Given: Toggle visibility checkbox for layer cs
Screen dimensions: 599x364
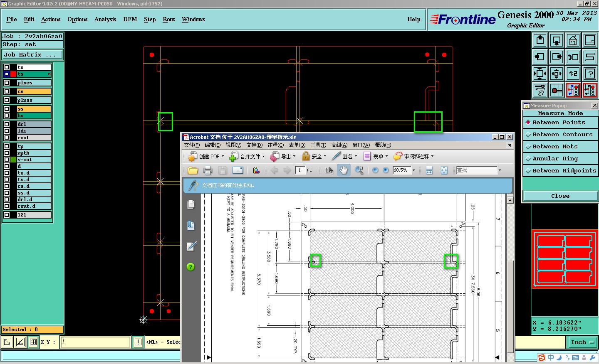Looking at the screenshot, I should 7,91.
